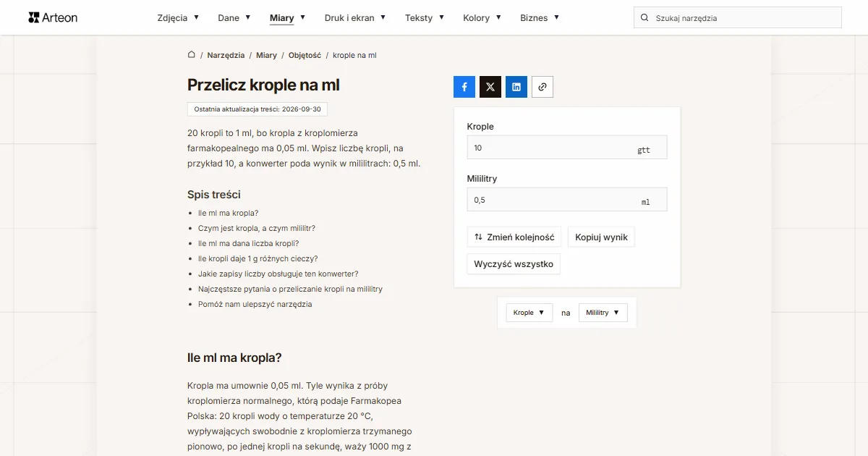Click the Krople input field
Screen dimensions: 868x456
click(x=567, y=148)
